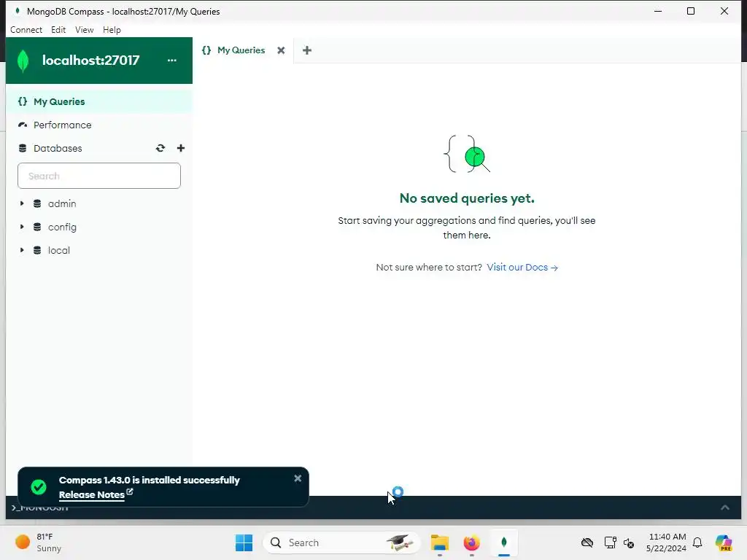Dismiss the Compass installed notification
Image resolution: width=747 pixels, height=560 pixels.
coord(298,478)
